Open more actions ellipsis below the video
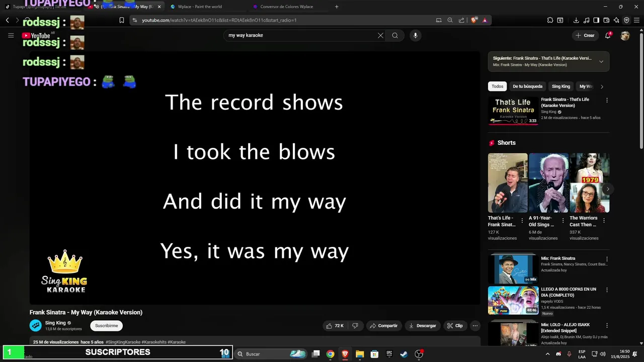This screenshot has width=644, height=362. pos(475,326)
